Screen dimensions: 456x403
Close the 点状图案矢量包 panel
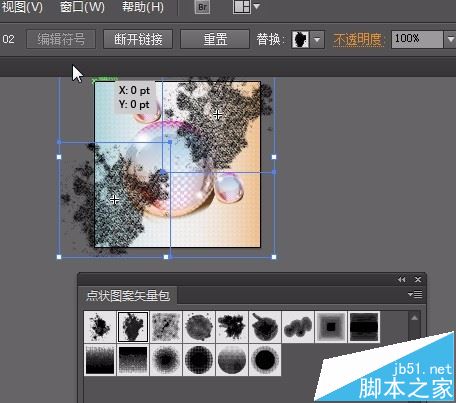click(418, 280)
